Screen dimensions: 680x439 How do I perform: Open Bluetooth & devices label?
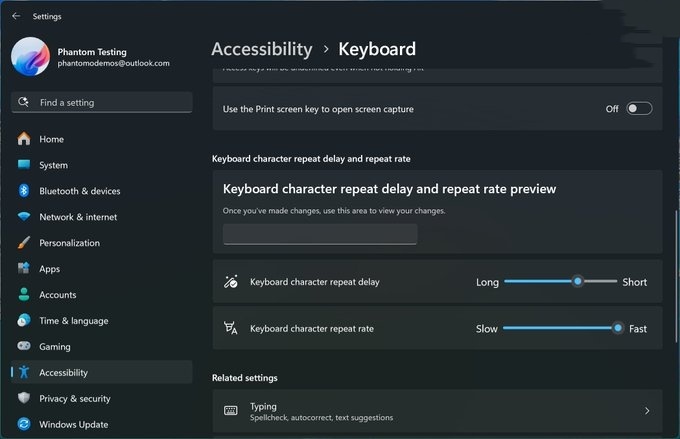[80, 191]
